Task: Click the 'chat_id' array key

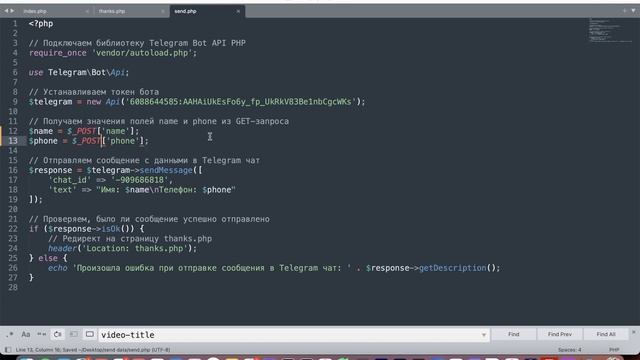Action: pyautogui.click(x=69, y=180)
